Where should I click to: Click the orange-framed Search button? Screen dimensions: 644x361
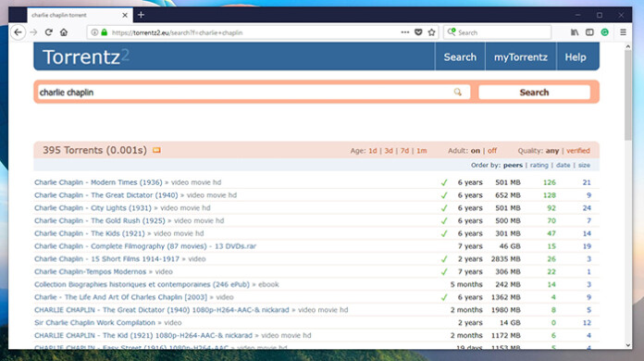(x=534, y=92)
